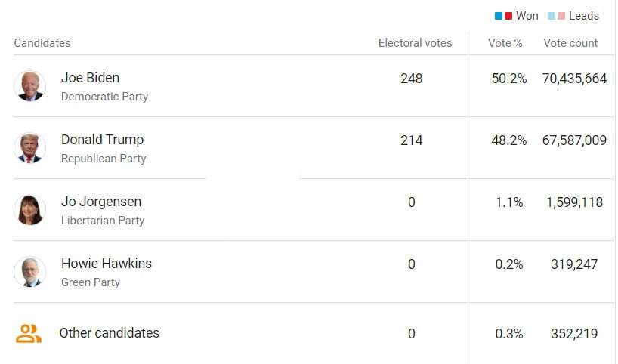Select the Howie Hawkins name
The image size is (618, 364).
107,263
